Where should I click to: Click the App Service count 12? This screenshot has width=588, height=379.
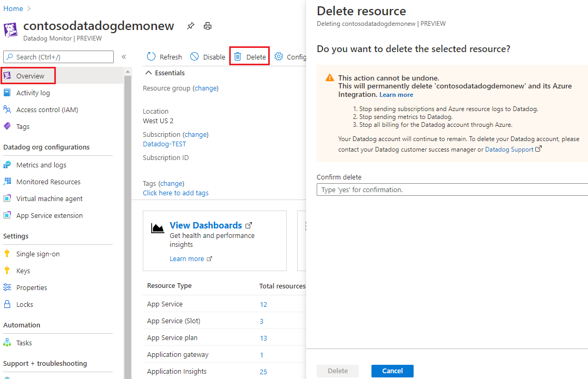pos(263,304)
